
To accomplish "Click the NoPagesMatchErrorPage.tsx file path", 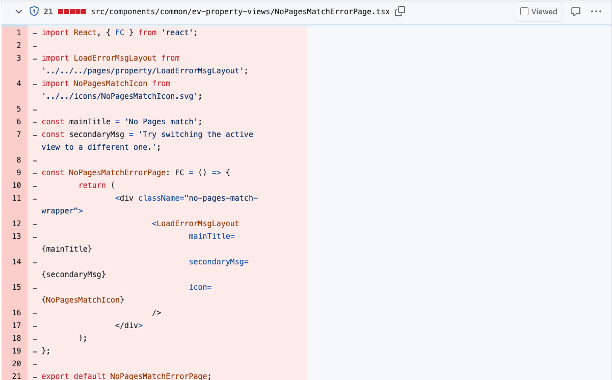I will tap(240, 12).
